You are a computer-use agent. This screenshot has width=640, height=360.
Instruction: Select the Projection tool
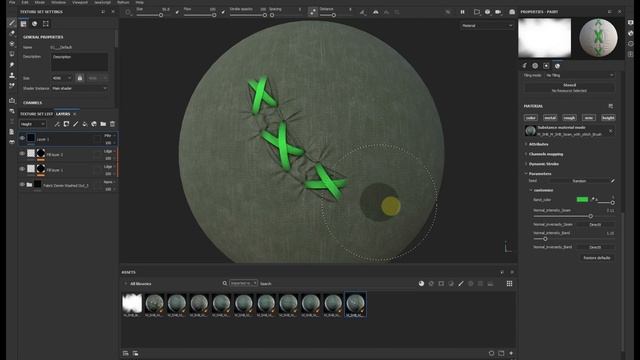12,44
